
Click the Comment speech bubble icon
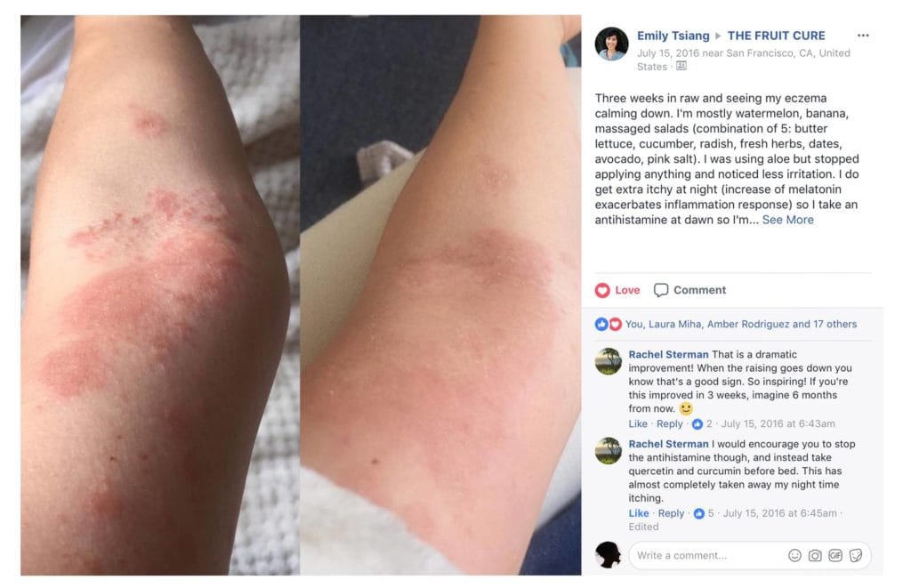tap(661, 290)
